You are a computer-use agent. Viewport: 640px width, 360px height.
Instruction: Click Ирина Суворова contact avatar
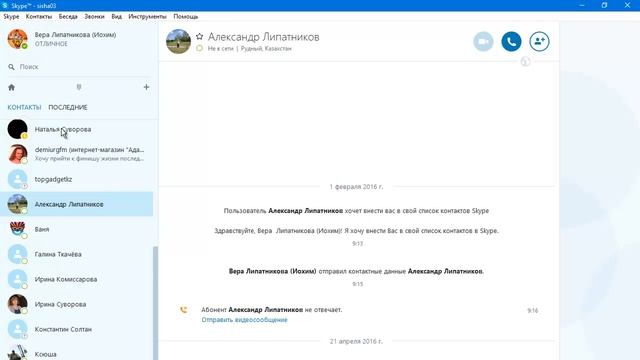18,304
